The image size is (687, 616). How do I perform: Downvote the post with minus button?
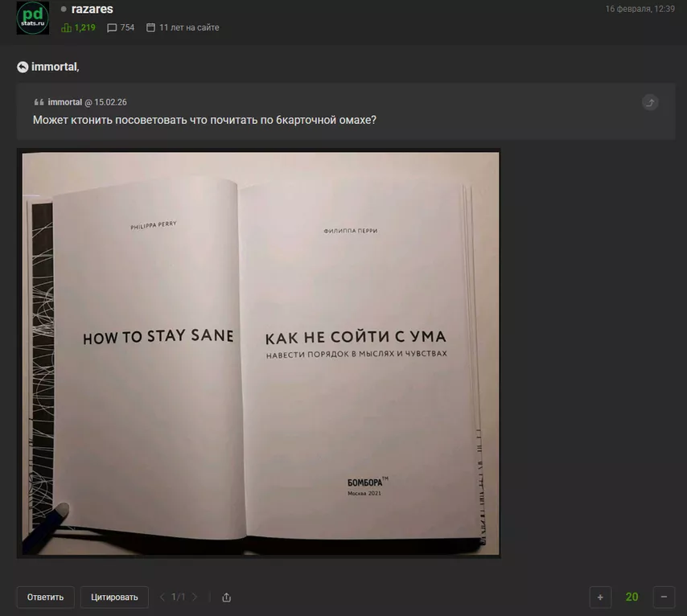point(664,597)
